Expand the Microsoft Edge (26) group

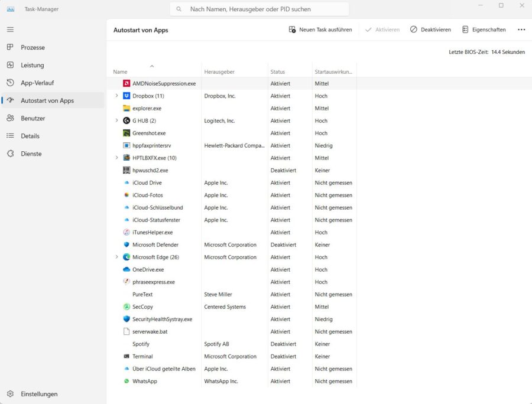[116, 257]
